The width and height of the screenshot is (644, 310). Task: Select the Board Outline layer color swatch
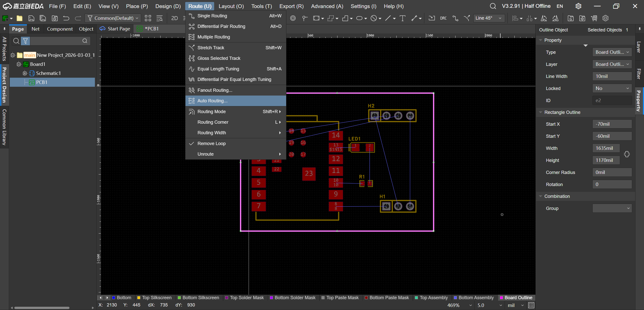pyautogui.click(x=501, y=297)
